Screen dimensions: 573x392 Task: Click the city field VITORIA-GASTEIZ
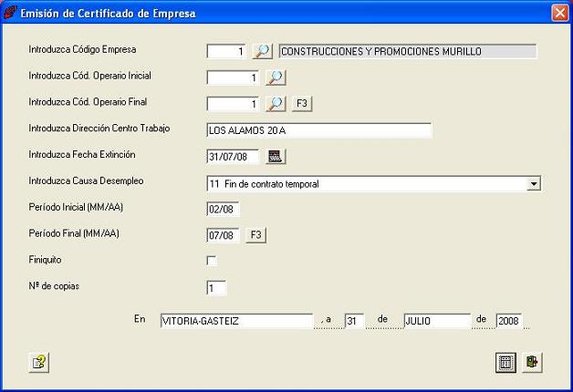point(236,321)
